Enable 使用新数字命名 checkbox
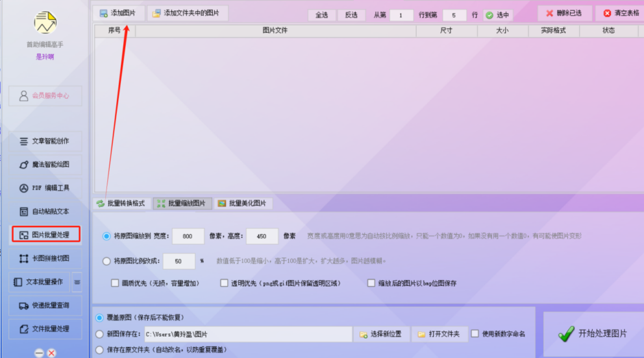 tap(475, 334)
